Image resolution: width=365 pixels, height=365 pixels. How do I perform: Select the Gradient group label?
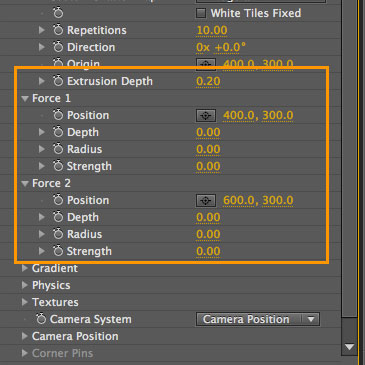55,268
